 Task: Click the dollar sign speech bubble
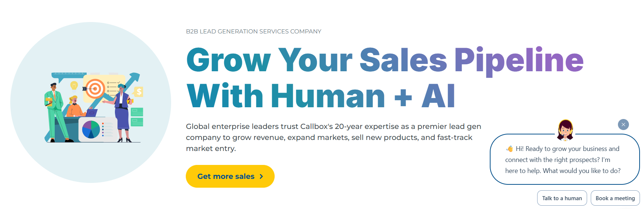(139, 91)
